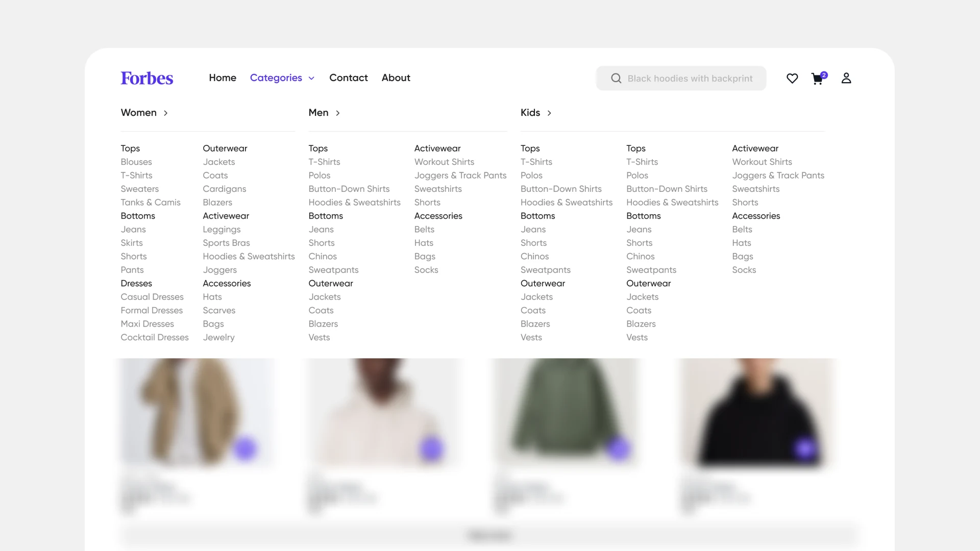This screenshot has height=551, width=980.
Task: Select Sweaters under Women Tops
Action: 140,189
